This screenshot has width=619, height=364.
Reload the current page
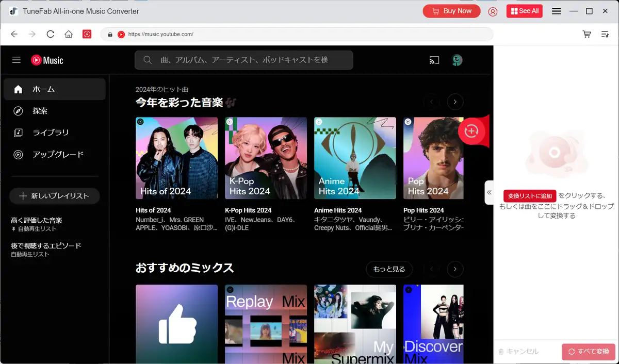click(50, 34)
